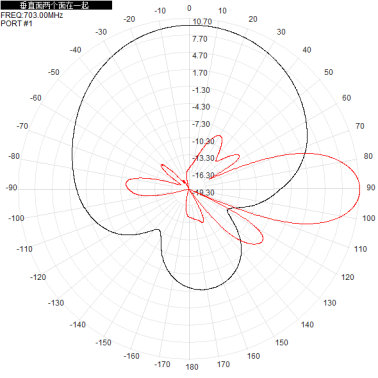Screen dimensions: 378x378
Task: Click the positive 110 degree angle label
Action: click(360, 249)
